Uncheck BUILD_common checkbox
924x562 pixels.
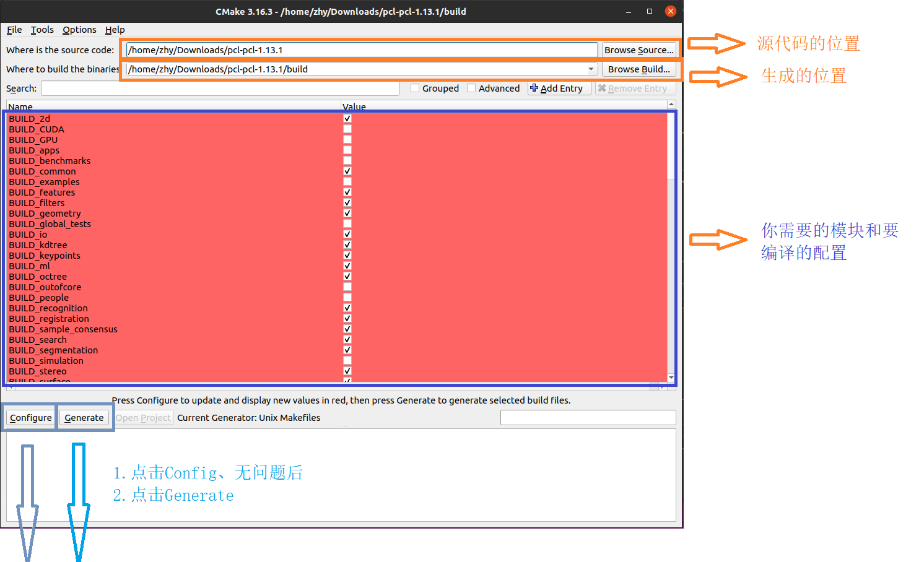point(347,171)
